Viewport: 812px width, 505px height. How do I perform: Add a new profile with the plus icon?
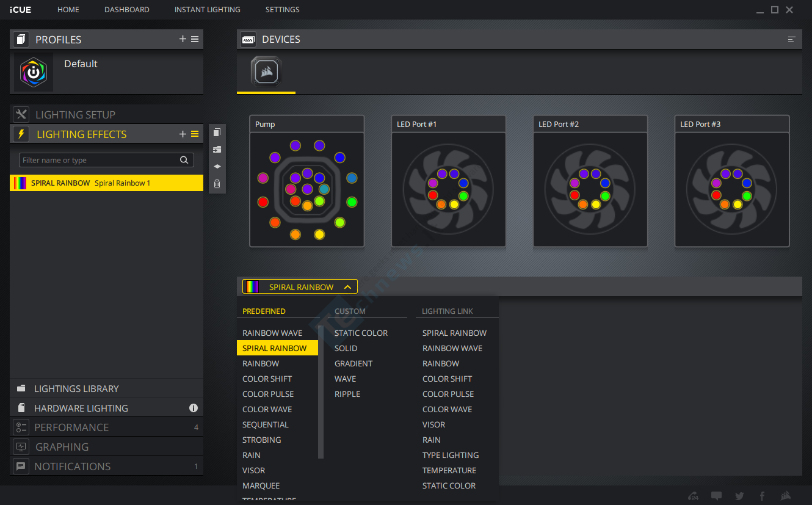pyautogui.click(x=183, y=39)
